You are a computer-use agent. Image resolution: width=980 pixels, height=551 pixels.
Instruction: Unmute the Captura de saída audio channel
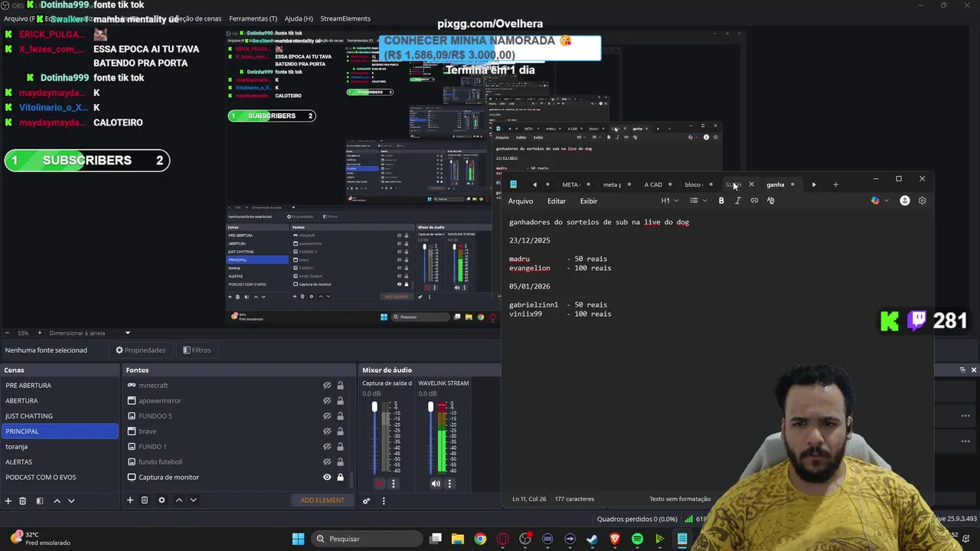[x=380, y=484]
